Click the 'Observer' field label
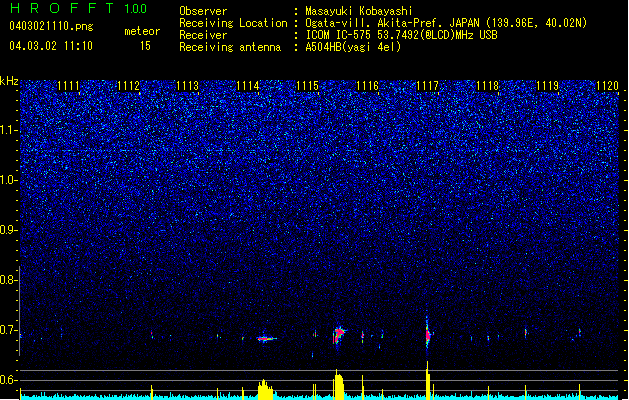The height and width of the screenshot is (400, 629). 203,11
